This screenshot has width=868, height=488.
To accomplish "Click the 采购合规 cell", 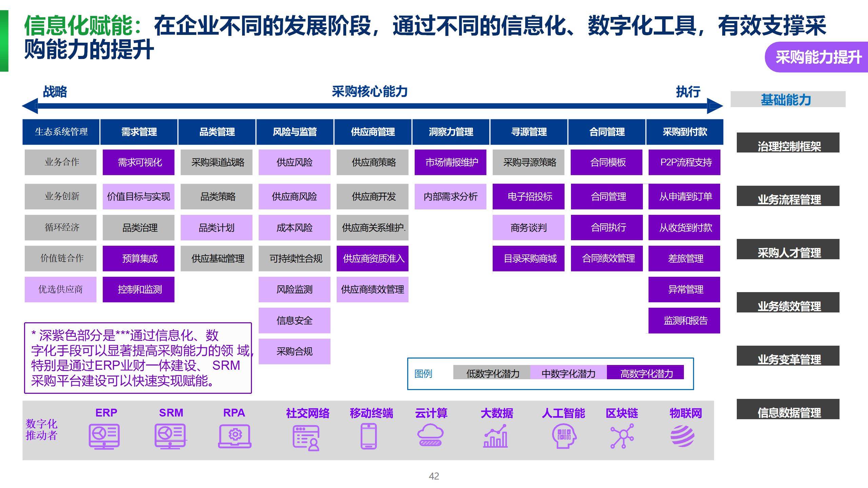I will tap(295, 351).
